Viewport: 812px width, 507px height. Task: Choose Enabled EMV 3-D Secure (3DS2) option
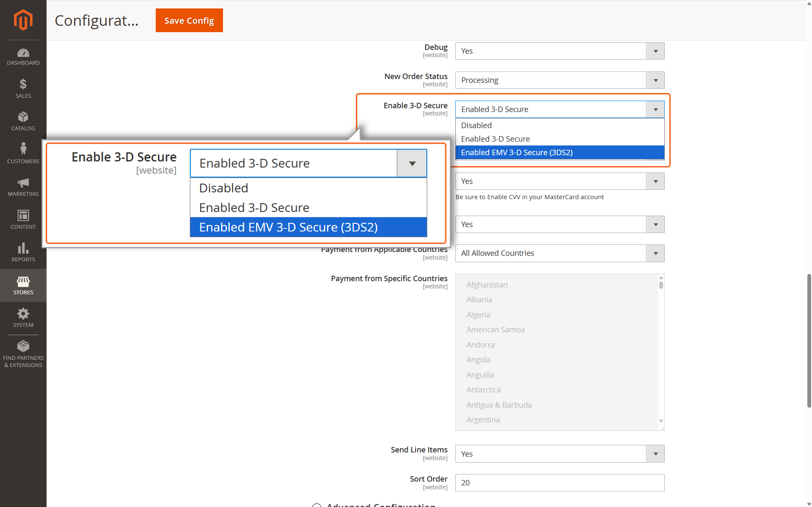point(559,152)
